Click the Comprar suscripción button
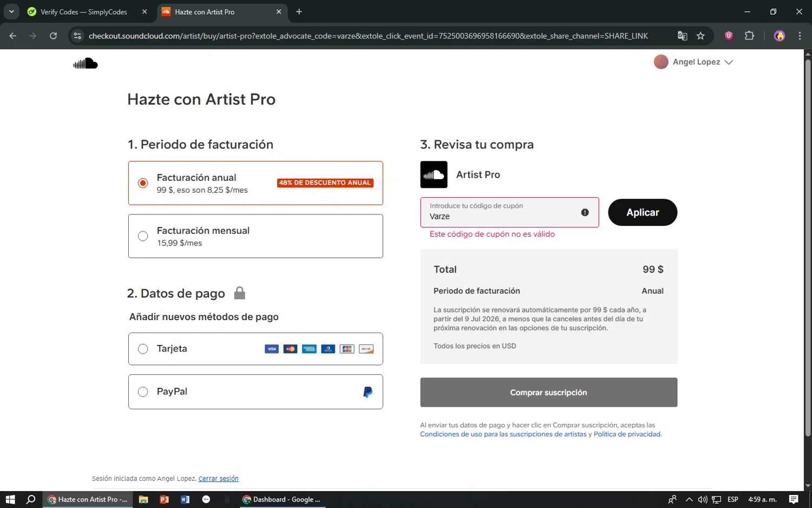Viewport: 812px width, 508px height. (x=548, y=392)
